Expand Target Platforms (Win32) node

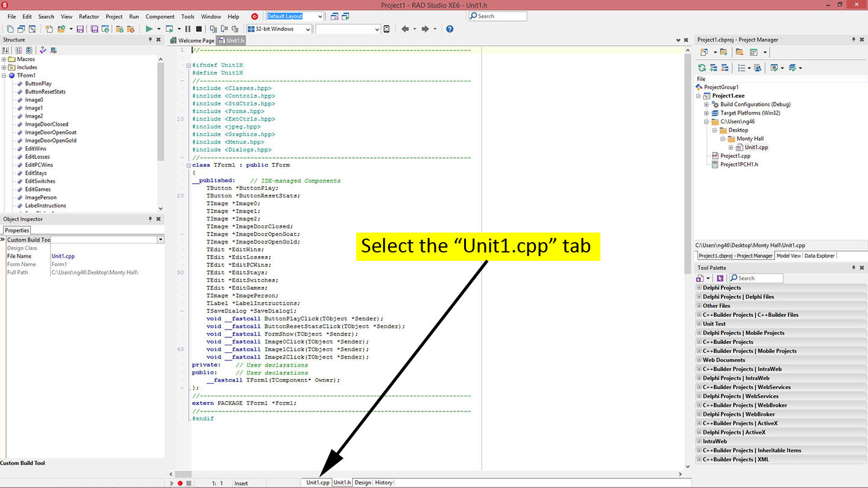706,113
